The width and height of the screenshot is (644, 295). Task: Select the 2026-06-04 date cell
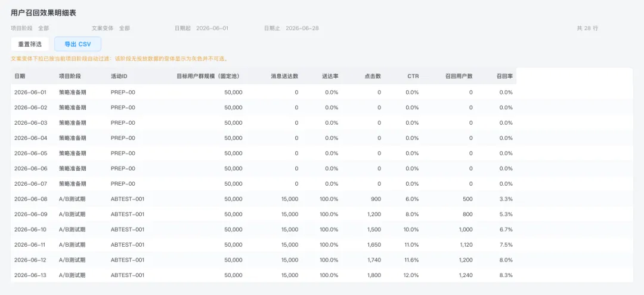(x=31, y=138)
